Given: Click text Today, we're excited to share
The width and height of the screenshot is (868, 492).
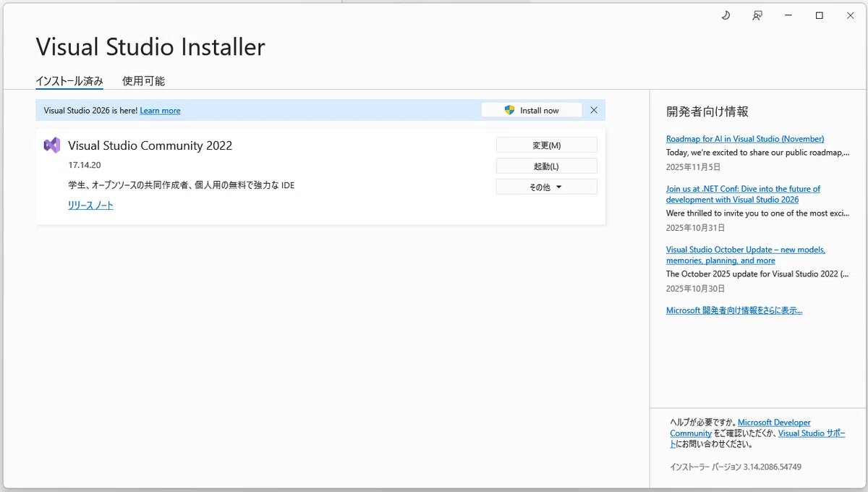Looking at the screenshot, I should click(757, 153).
